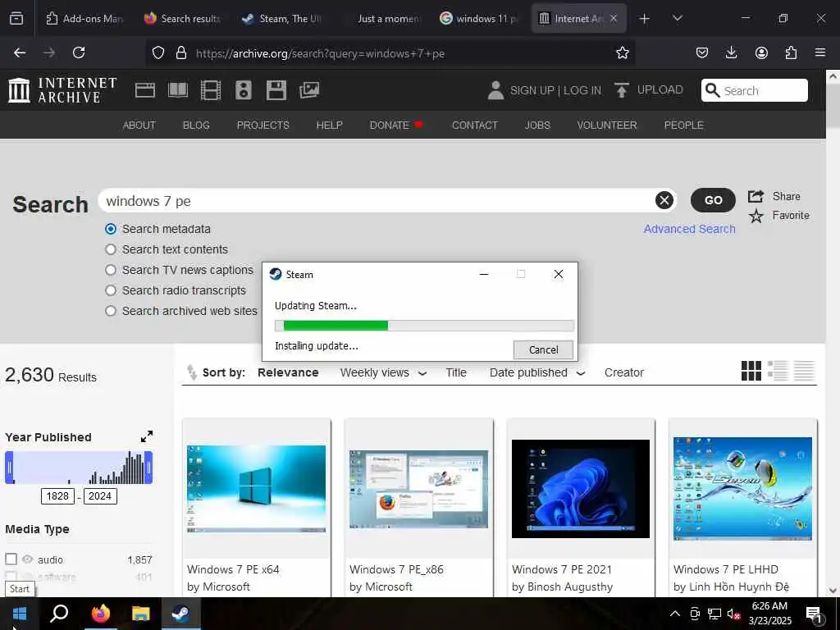Open the BLOG navigation link
This screenshot has height=630, width=840.
(x=196, y=125)
